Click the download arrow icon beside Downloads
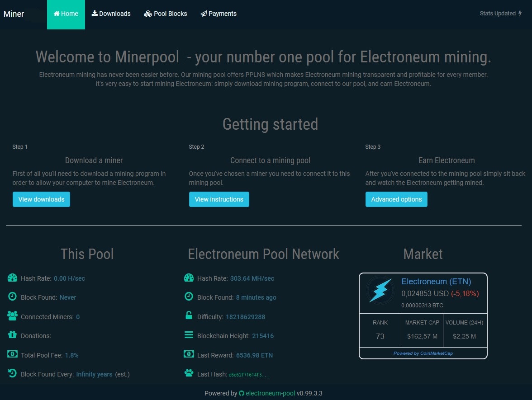Image resolution: width=532 pixels, height=400 pixels. 95,13
